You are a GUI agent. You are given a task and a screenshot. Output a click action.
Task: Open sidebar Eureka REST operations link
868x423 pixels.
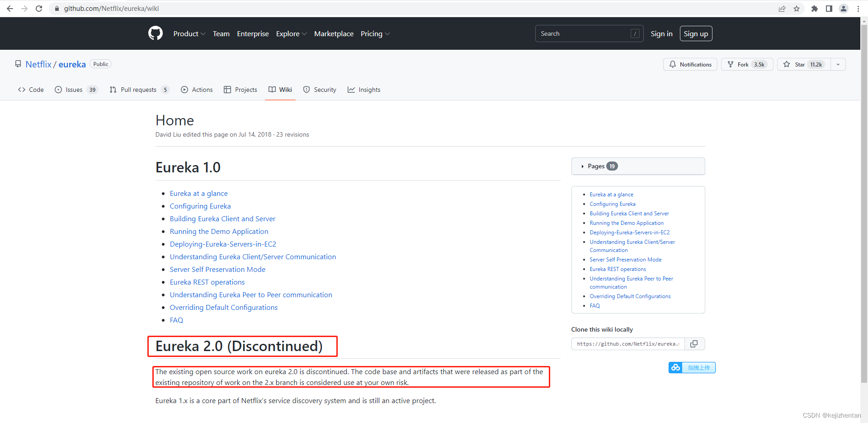[618, 269]
